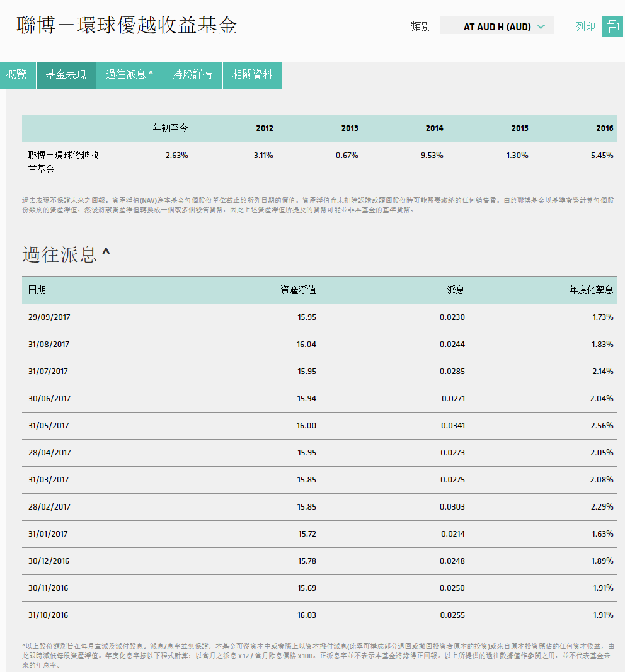The width and height of the screenshot is (625, 672).
Task: Click dividend value 0.0248
Action: click(x=452, y=561)
